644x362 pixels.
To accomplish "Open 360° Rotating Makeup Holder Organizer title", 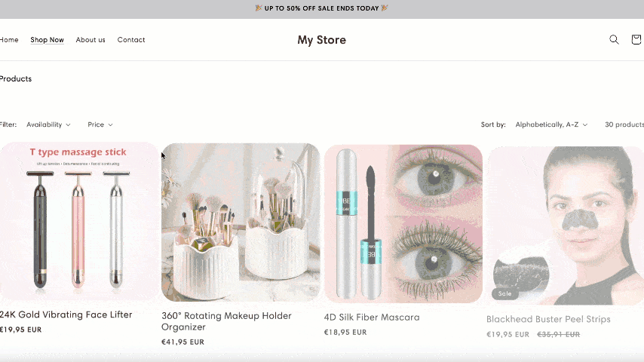I will 226,321.
